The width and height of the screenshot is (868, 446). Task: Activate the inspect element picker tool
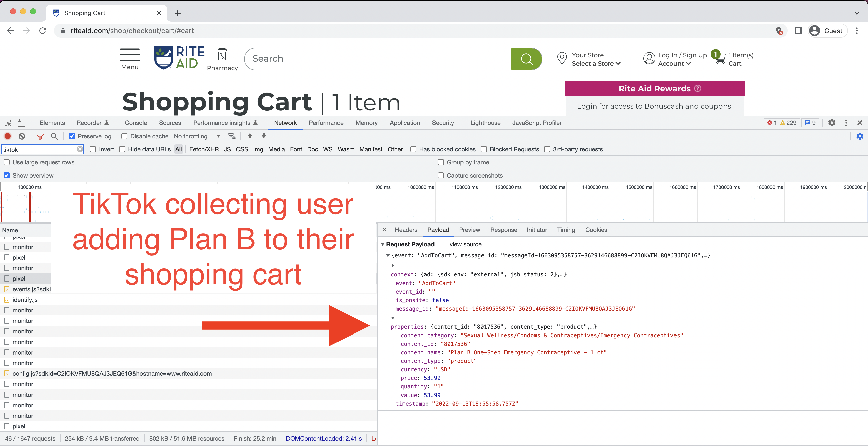coord(8,123)
